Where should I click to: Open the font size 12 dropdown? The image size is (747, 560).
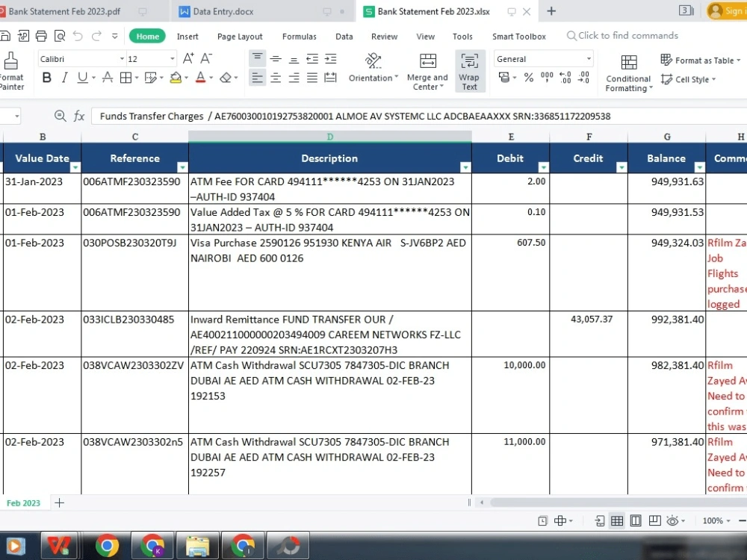(172, 58)
